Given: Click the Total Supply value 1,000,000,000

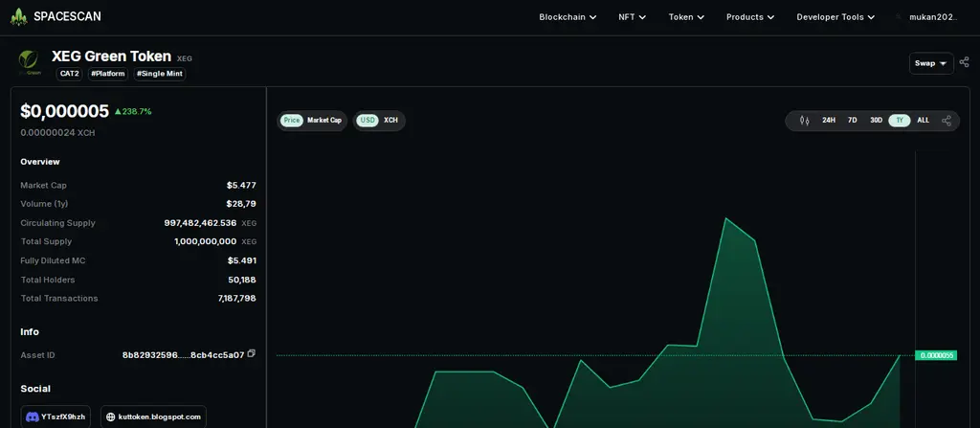Looking at the screenshot, I should tap(205, 241).
